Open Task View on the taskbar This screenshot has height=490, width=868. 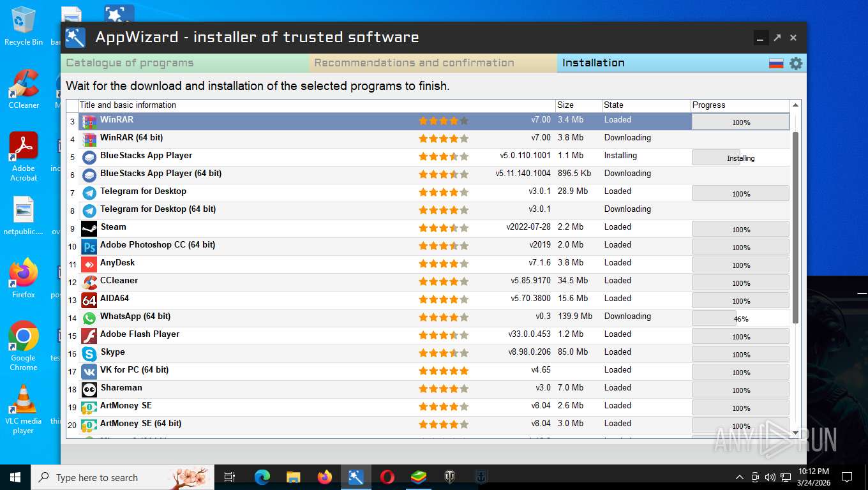coord(230,477)
